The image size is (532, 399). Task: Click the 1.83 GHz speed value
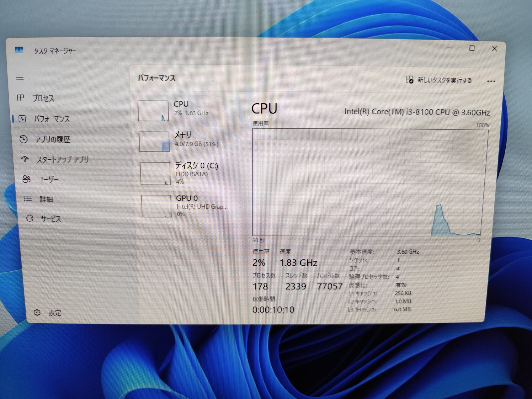point(298,263)
